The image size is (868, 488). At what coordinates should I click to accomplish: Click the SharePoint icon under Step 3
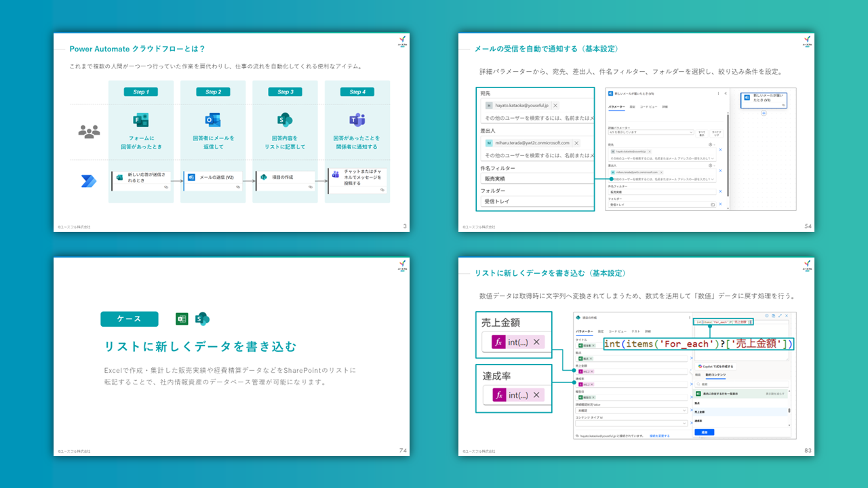click(x=285, y=120)
